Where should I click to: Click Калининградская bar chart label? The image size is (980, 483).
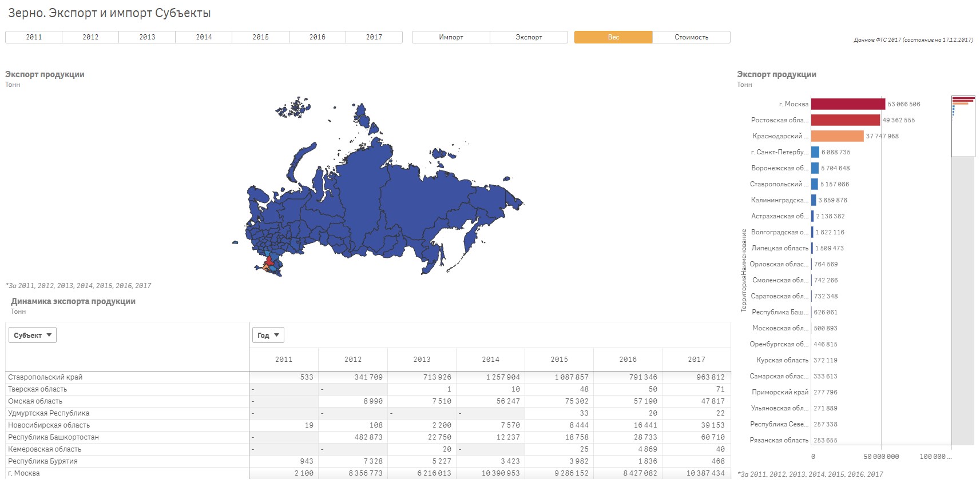tap(780, 200)
